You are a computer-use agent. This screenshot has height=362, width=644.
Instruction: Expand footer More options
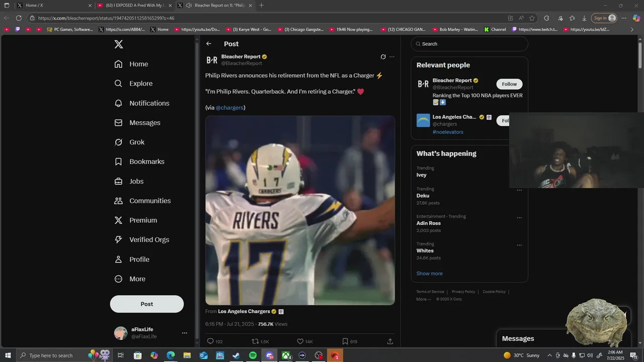click(x=424, y=299)
